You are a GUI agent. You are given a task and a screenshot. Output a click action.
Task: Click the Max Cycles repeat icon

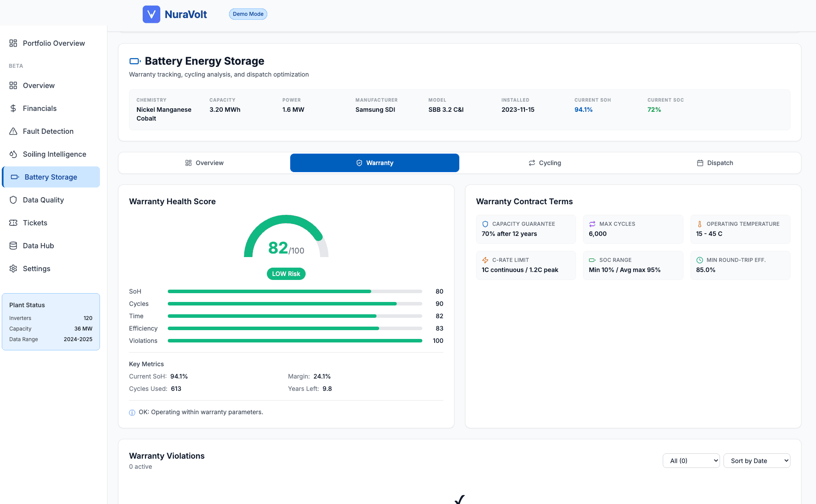coord(592,224)
